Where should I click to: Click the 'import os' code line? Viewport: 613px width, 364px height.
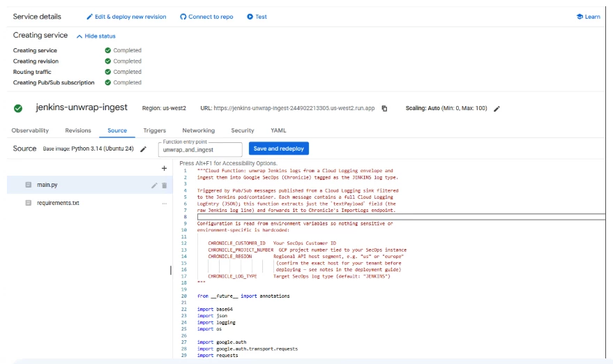tap(209, 329)
